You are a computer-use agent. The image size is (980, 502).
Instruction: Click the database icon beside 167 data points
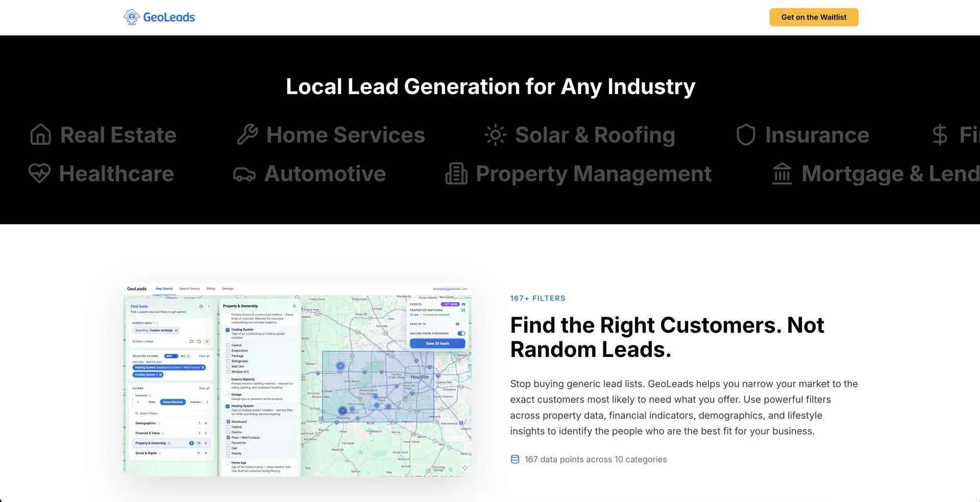(x=515, y=459)
